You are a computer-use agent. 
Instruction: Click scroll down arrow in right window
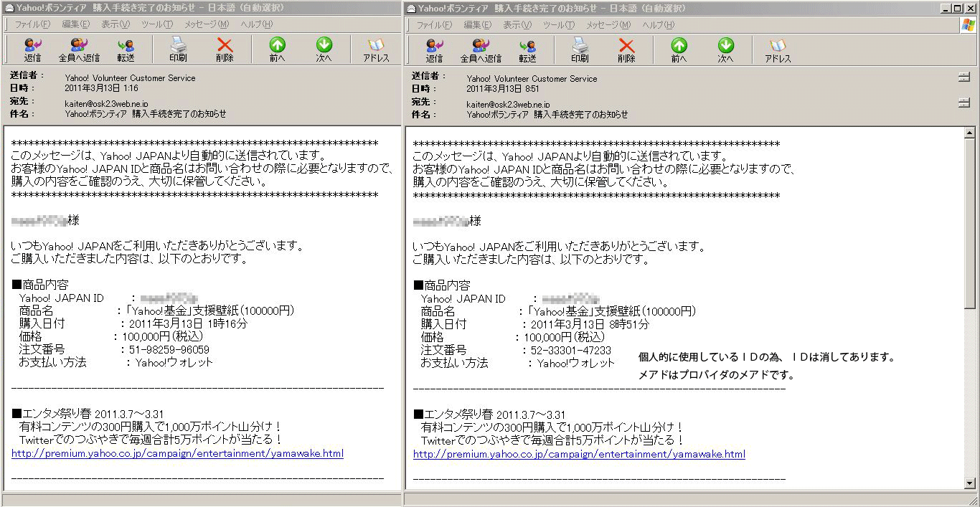[970, 483]
